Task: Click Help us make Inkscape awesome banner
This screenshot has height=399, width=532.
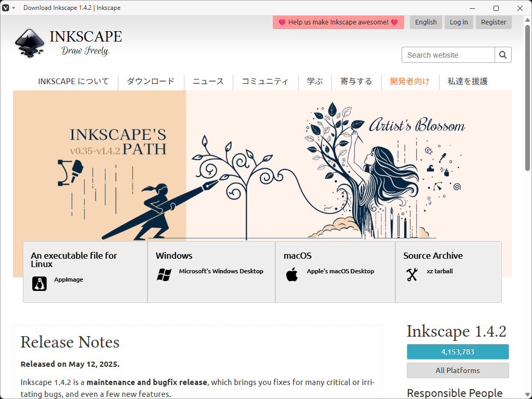Action: 338,22
